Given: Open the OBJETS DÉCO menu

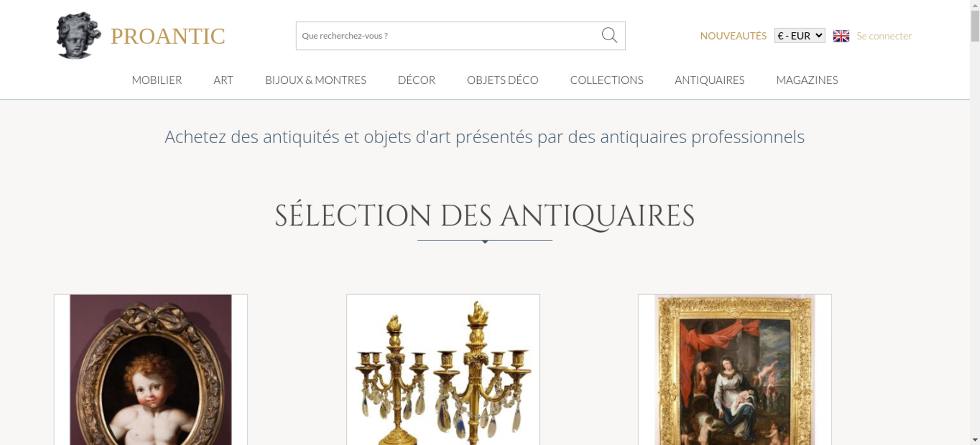Looking at the screenshot, I should click(x=503, y=80).
